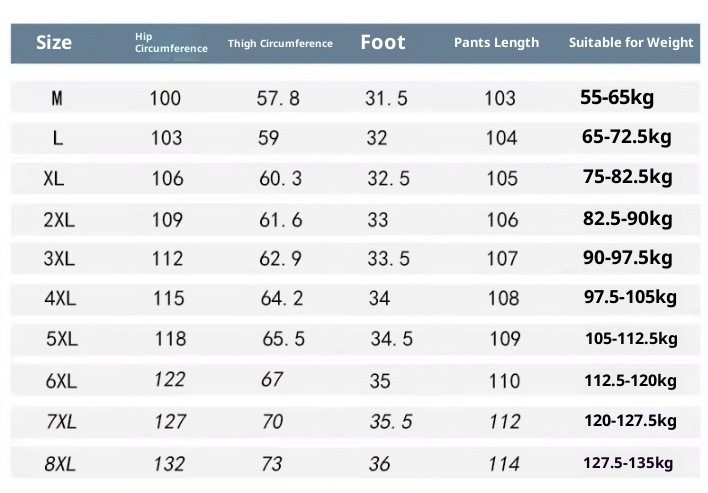Click hip circumference value 127
708x493 pixels.
(170, 421)
